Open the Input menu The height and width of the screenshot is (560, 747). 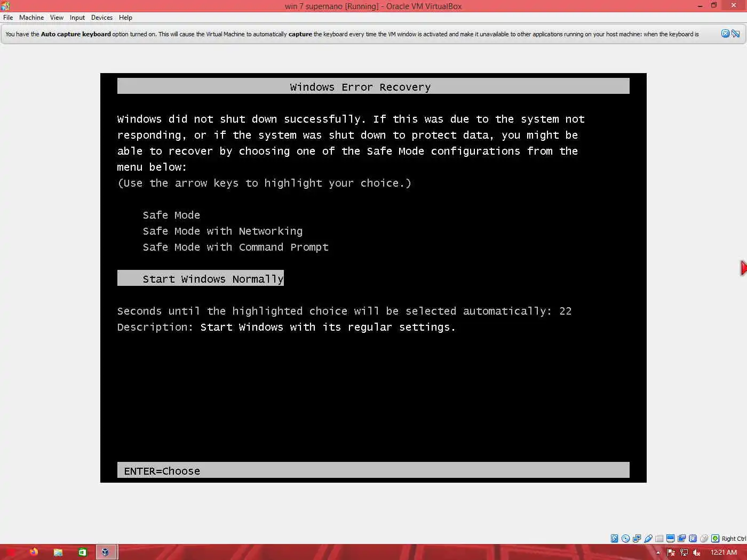click(77, 18)
